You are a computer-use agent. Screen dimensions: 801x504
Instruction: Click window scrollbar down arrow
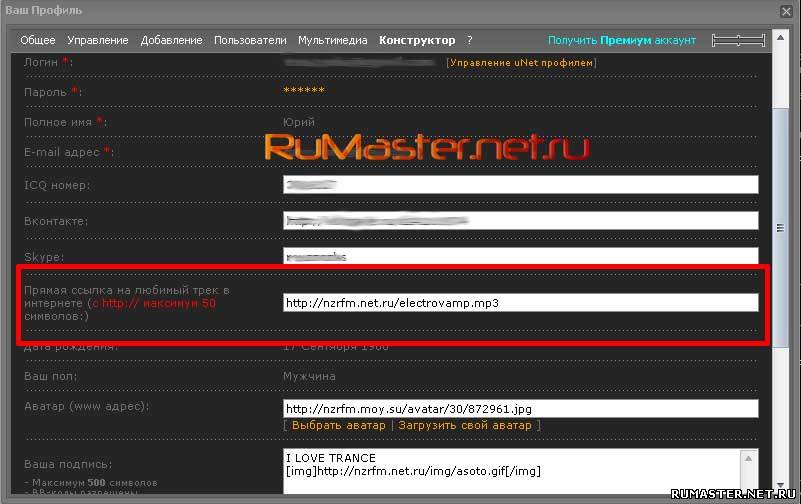coord(780,486)
